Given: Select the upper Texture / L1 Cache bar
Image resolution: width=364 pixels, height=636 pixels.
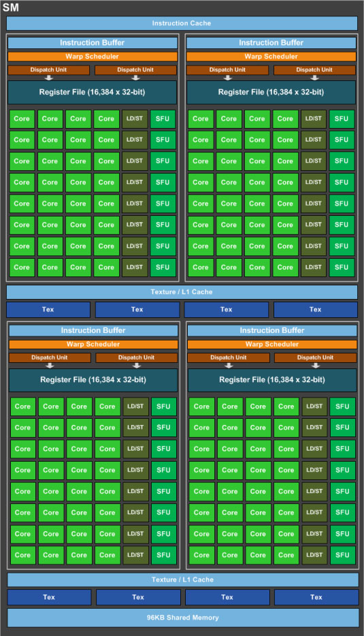Looking at the screenshot, I should click(x=182, y=291).
